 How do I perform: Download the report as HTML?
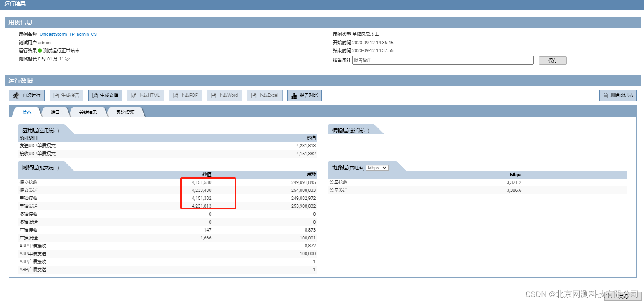(x=146, y=95)
